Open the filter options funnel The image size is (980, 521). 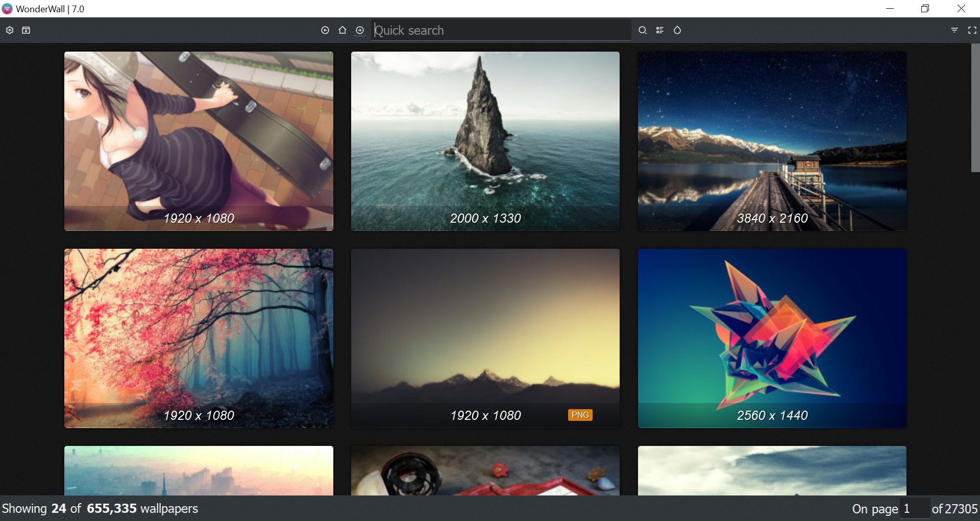pos(954,30)
